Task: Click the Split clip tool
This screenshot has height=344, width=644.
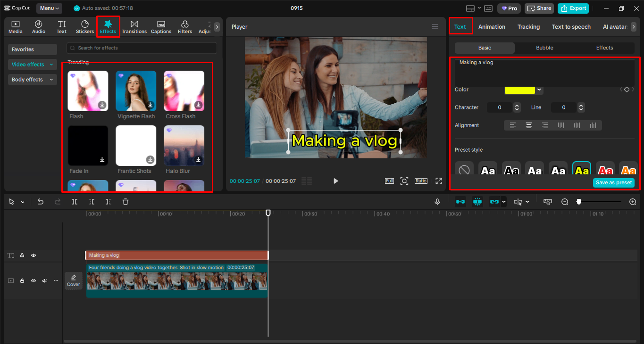Action: click(x=74, y=202)
